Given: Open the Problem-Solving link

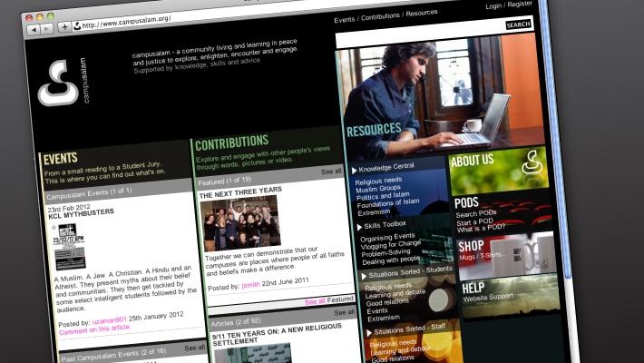Looking at the screenshot, I should (385, 253).
